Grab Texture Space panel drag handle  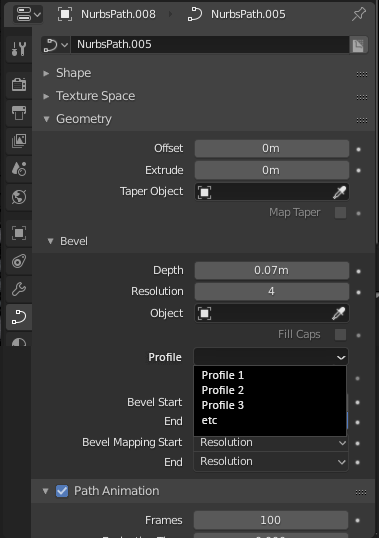[362, 97]
